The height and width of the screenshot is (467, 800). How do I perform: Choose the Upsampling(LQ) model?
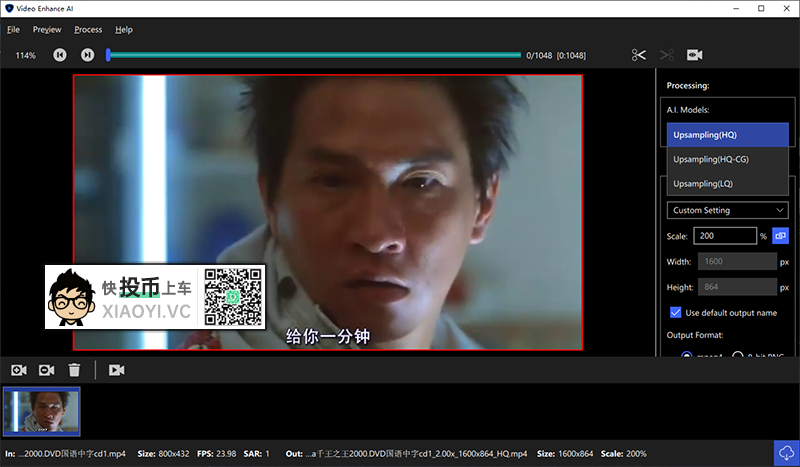(728, 184)
